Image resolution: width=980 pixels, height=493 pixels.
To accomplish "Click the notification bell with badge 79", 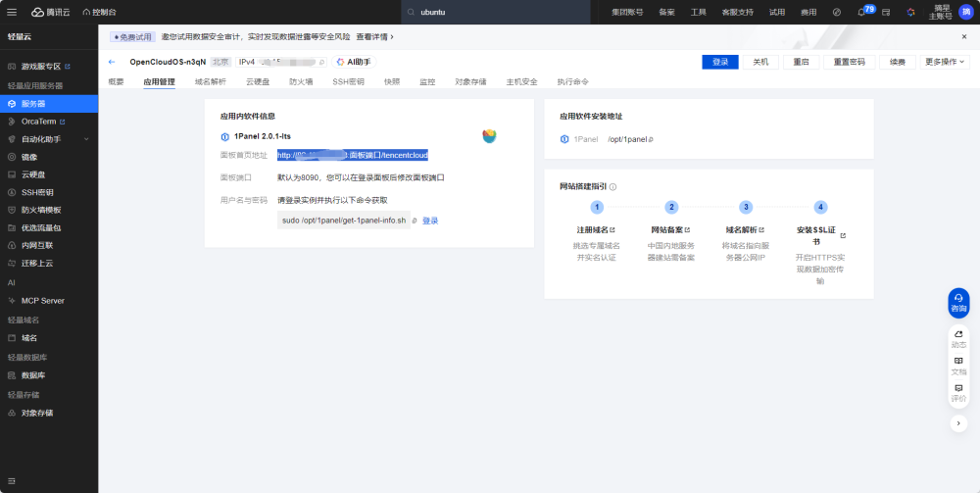I will pyautogui.click(x=861, y=12).
